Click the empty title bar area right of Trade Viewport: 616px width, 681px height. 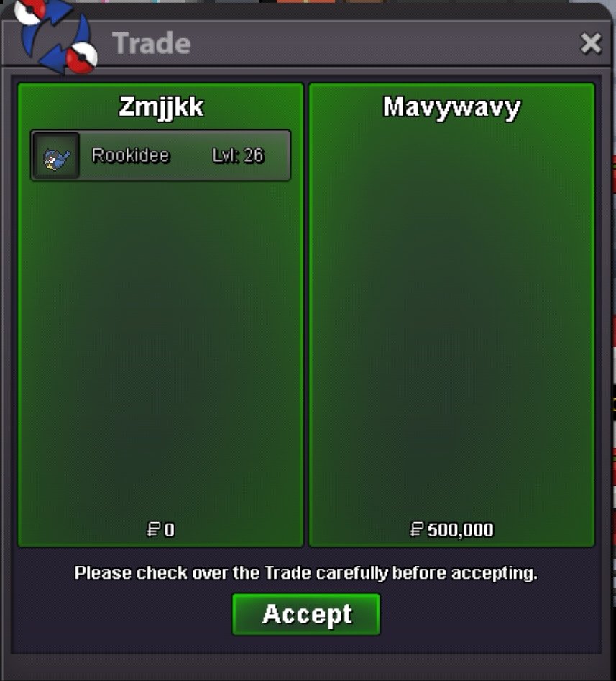click(382, 43)
